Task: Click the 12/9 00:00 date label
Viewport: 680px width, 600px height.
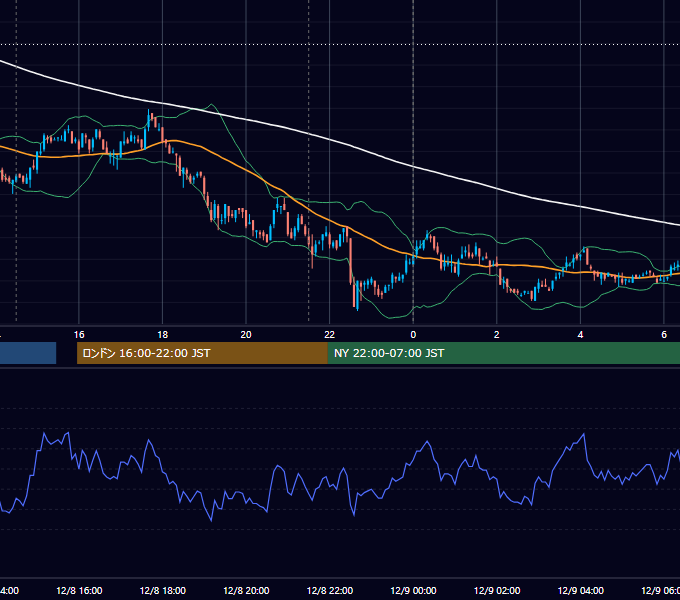Action: tap(413, 591)
